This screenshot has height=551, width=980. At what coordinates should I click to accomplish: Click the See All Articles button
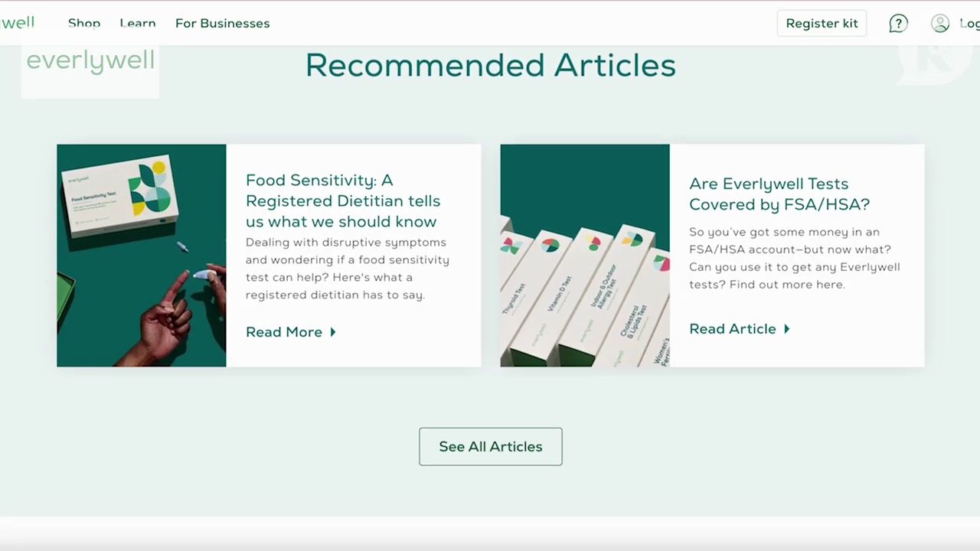pyautogui.click(x=491, y=446)
